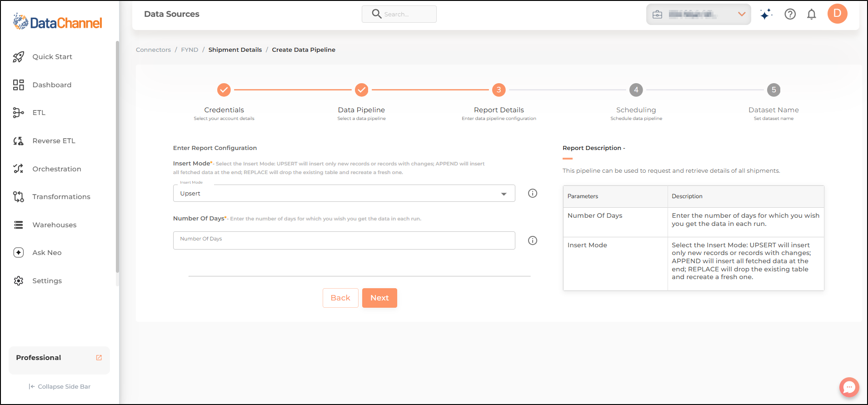
Task: Open the notifications bell
Action: (811, 15)
